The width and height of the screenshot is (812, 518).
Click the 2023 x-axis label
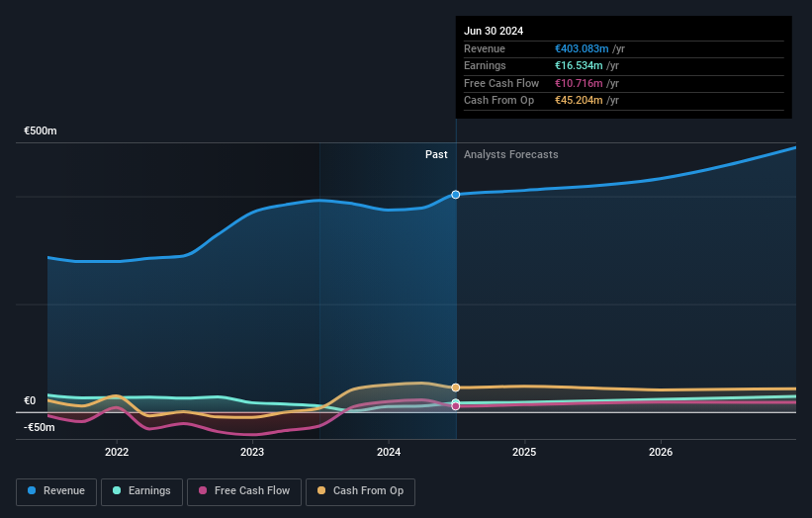(252, 452)
